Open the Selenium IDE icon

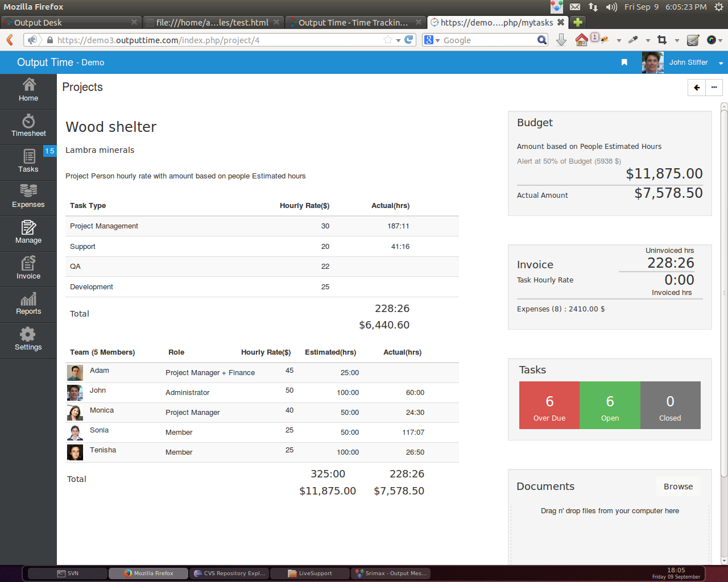(693, 40)
